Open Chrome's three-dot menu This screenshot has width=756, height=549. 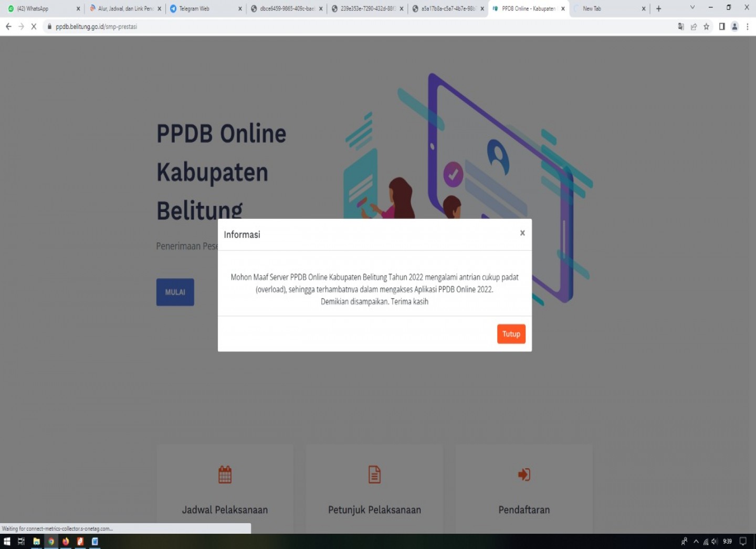747,27
